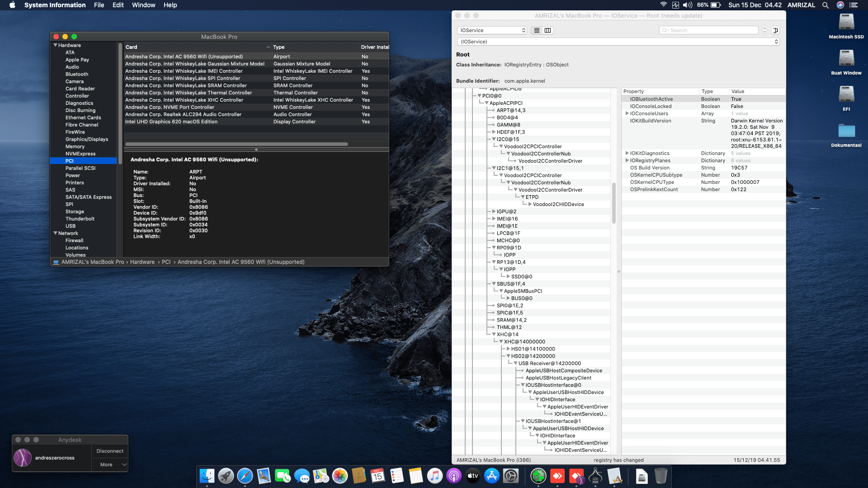Open the Search field magnifier in IOService window

pos(665,30)
